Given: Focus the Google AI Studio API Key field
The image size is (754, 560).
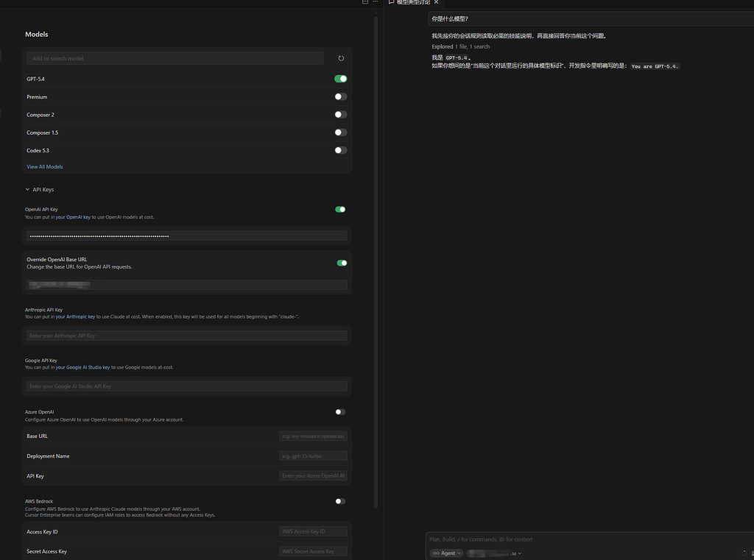Looking at the screenshot, I should 186,386.
